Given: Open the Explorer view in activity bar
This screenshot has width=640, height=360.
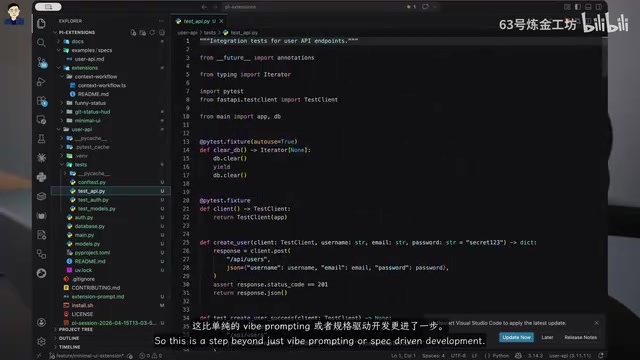Looking at the screenshot, I should tap(41, 23).
